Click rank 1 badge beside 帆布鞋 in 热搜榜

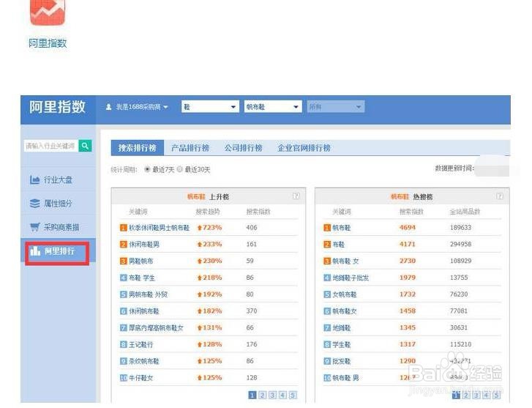[327, 228]
